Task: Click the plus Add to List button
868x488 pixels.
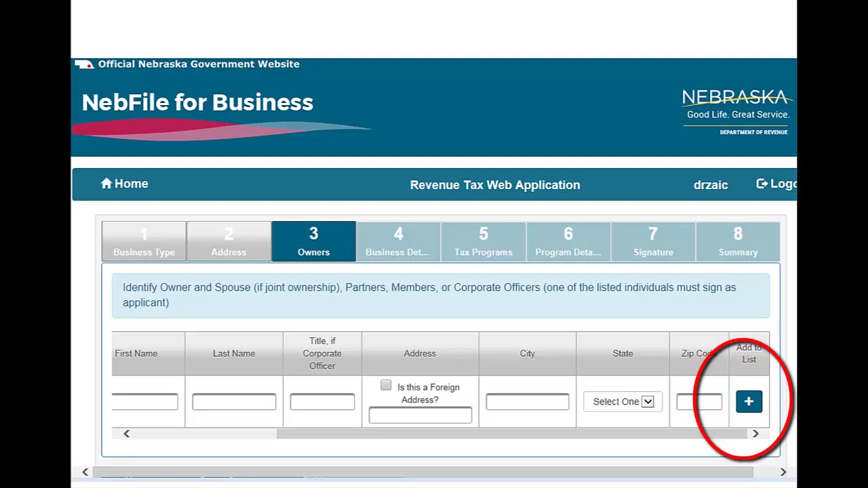Action: coord(749,401)
